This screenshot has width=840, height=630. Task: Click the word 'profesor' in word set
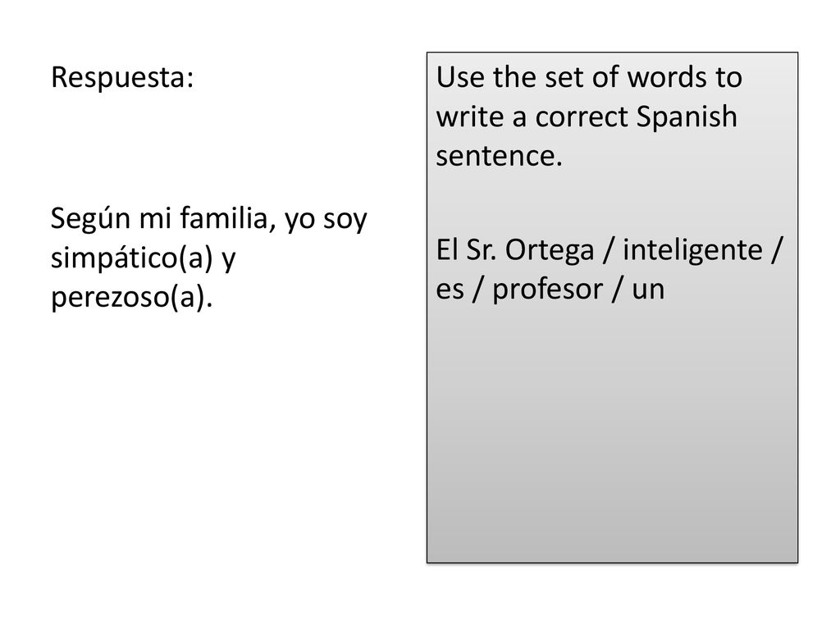coord(547,290)
